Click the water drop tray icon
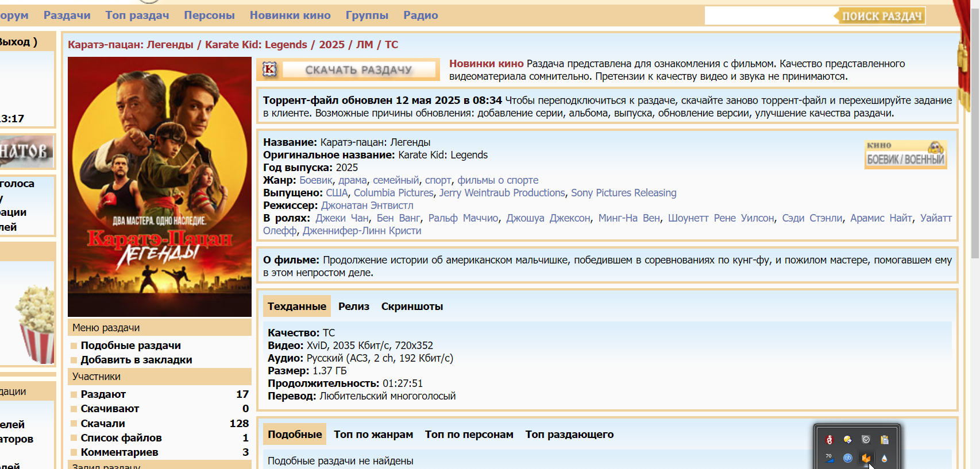The width and height of the screenshot is (980, 469). (885, 458)
